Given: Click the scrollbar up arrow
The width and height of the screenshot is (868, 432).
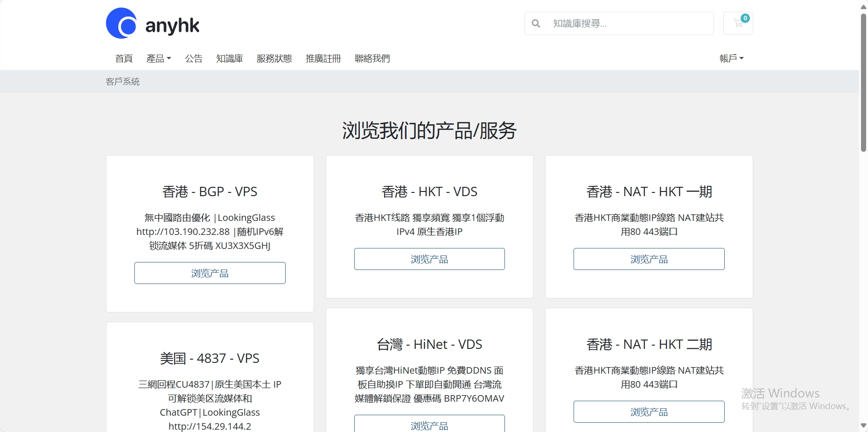Looking at the screenshot, I should coord(862,7).
